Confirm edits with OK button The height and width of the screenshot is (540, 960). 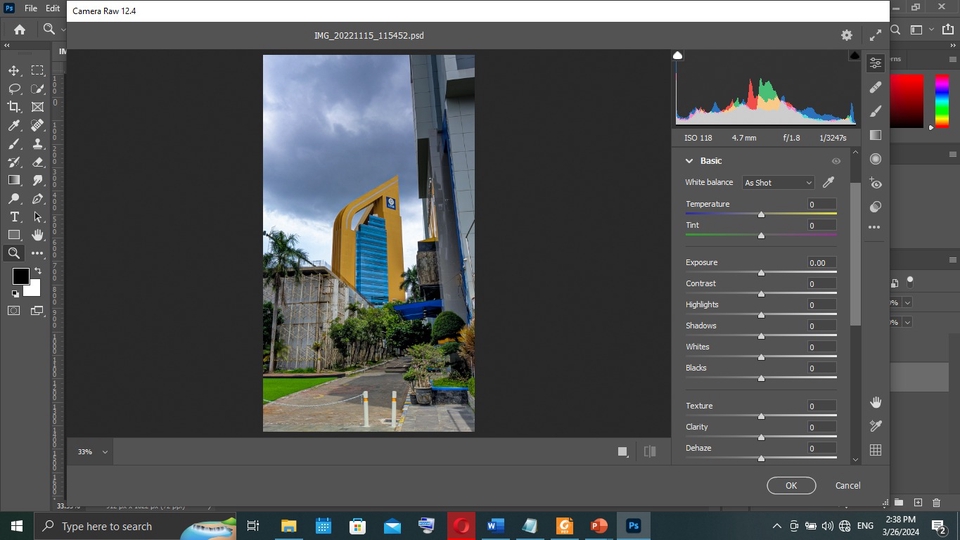791,486
